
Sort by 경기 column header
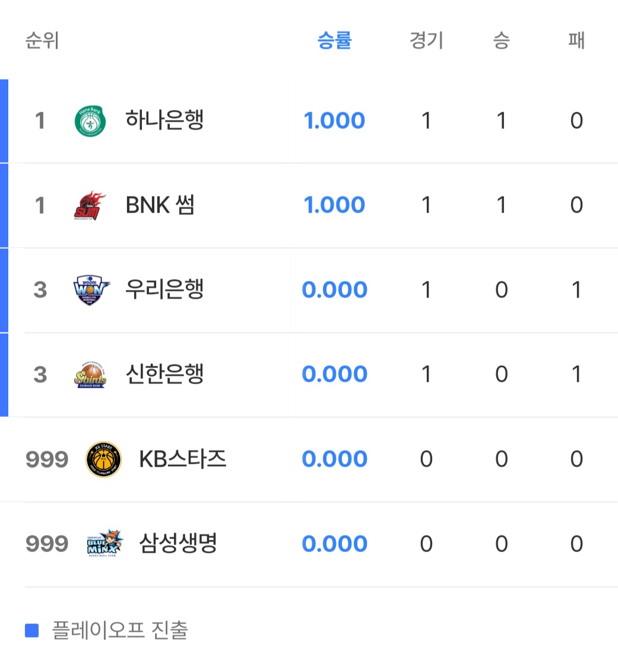426,41
